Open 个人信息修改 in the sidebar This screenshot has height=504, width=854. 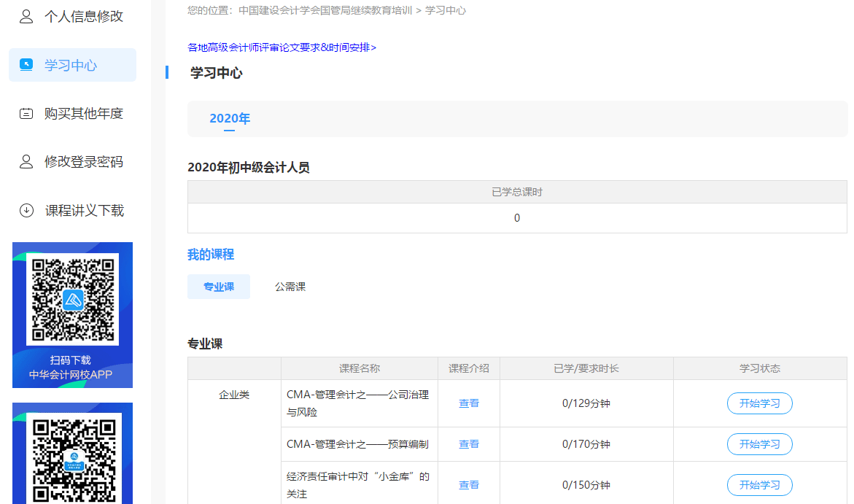point(83,17)
